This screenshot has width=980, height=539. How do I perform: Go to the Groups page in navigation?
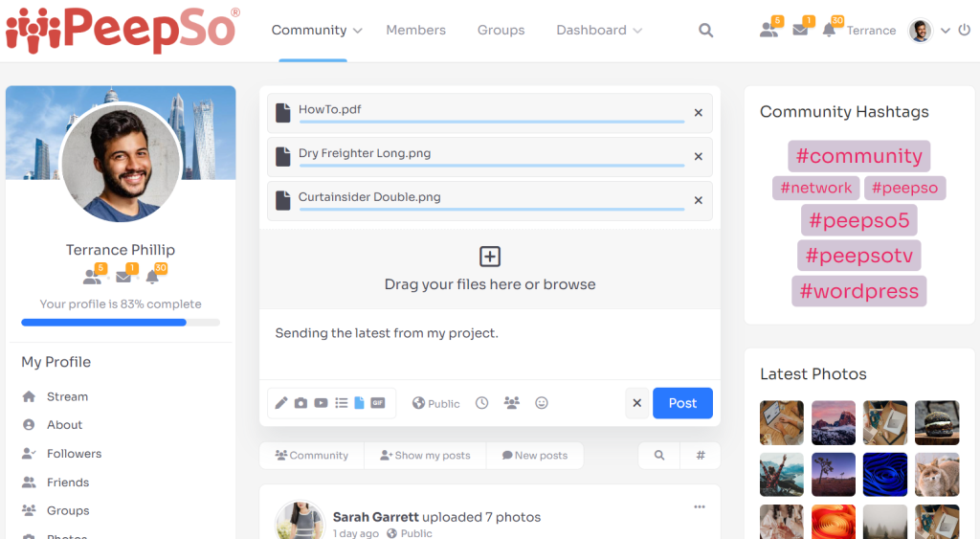[501, 30]
